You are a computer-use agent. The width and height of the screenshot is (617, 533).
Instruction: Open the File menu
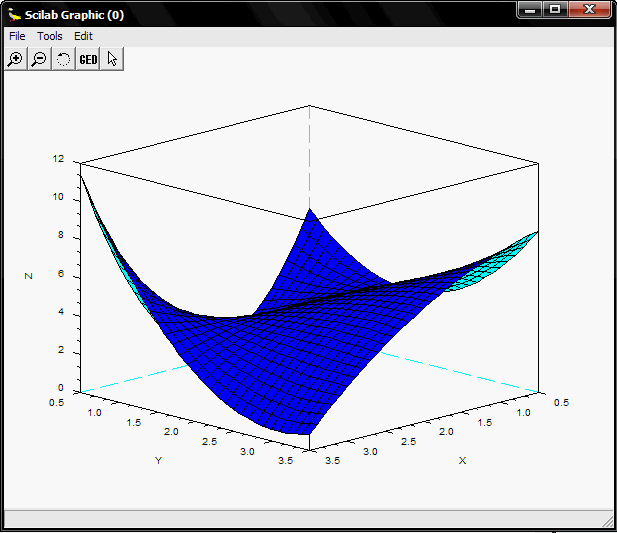(17, 36)
